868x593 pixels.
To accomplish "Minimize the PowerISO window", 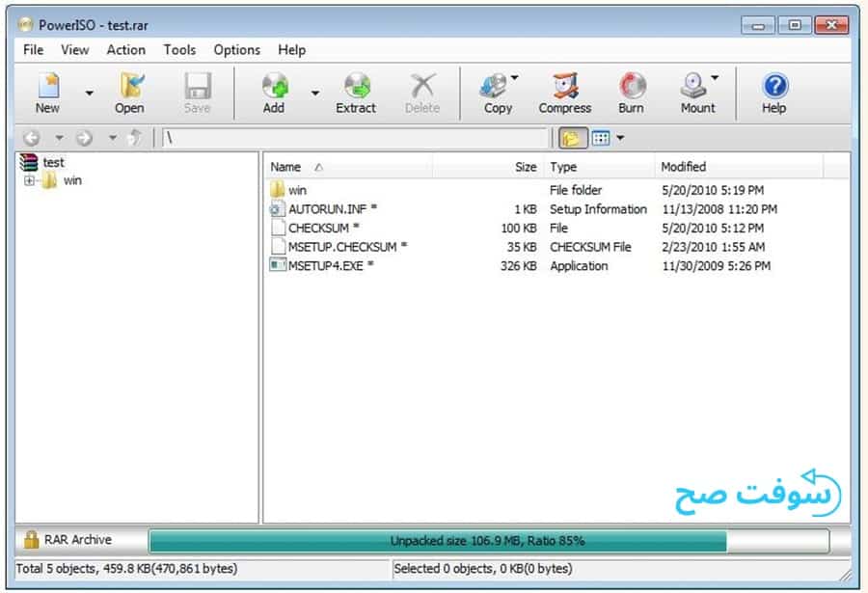I will click(758, 25).
